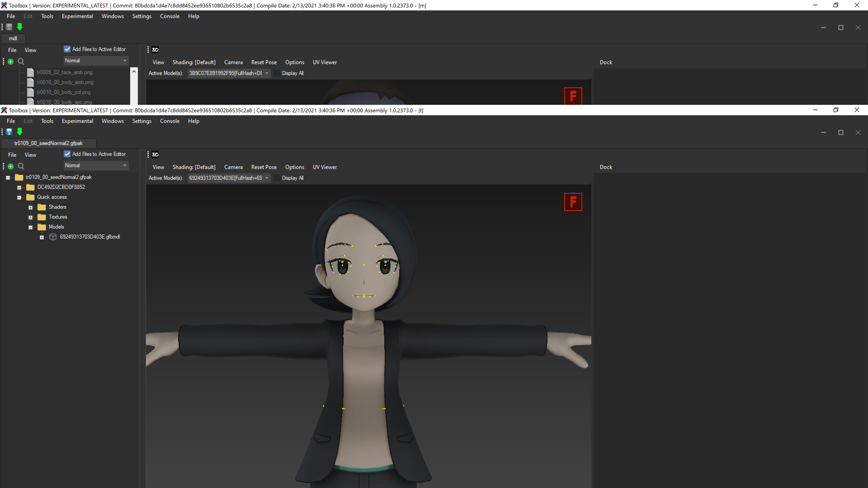Click the scroll-up arrow in the top file list

134,72
